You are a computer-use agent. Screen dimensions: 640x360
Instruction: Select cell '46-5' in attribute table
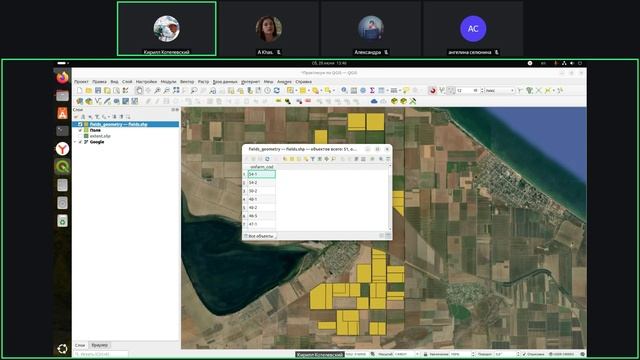click(262, 216)
